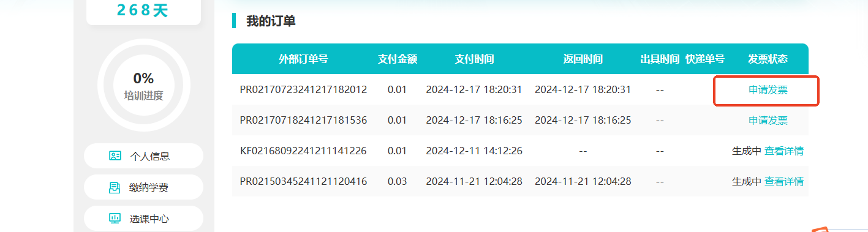The image size is (868, 232).
Task: Click the 发票状态 column header
Action: pos(768,59)
